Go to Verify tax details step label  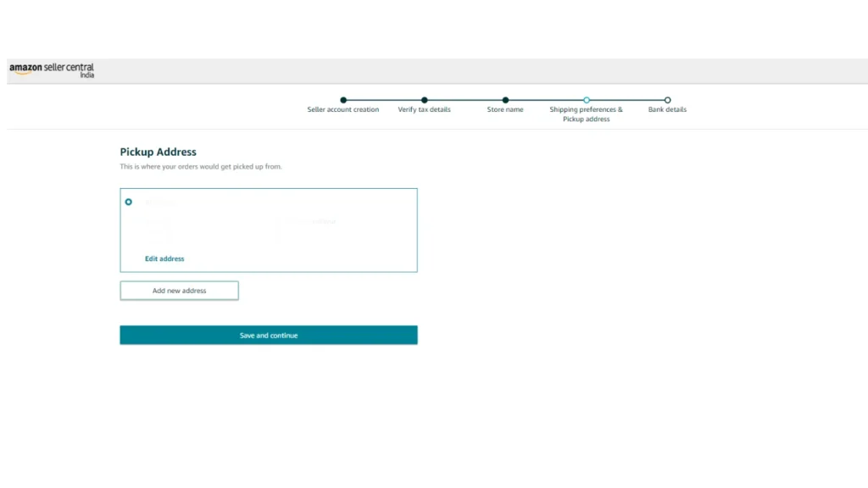point(425,110)
